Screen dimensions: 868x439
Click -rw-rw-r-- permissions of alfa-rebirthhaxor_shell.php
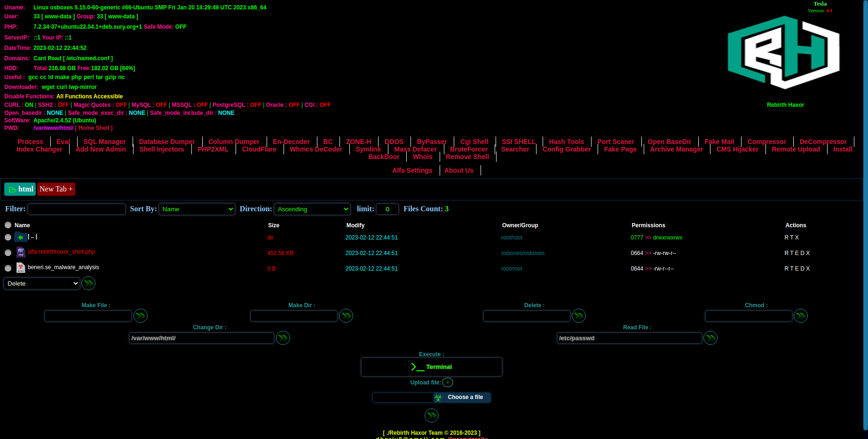tap(665, 253)
